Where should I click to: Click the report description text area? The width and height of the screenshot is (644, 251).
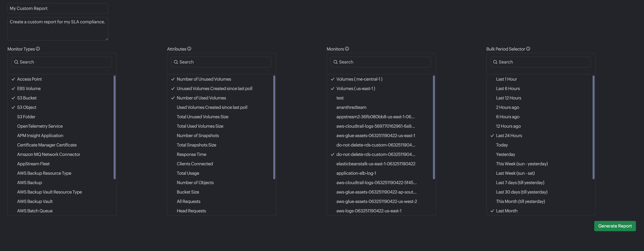click(58, 29)
